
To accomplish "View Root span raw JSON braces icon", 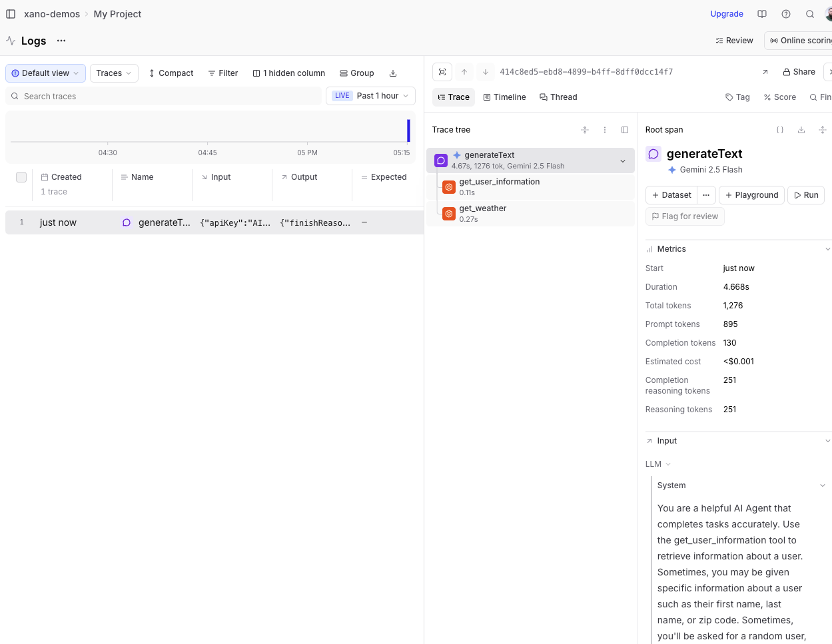I will 780,130.
